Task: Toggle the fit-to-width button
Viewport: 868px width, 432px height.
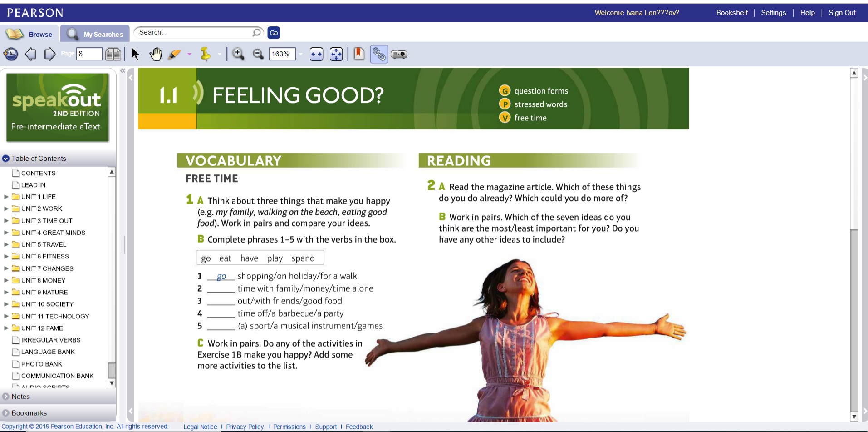Action: click(x=316, y=55)
